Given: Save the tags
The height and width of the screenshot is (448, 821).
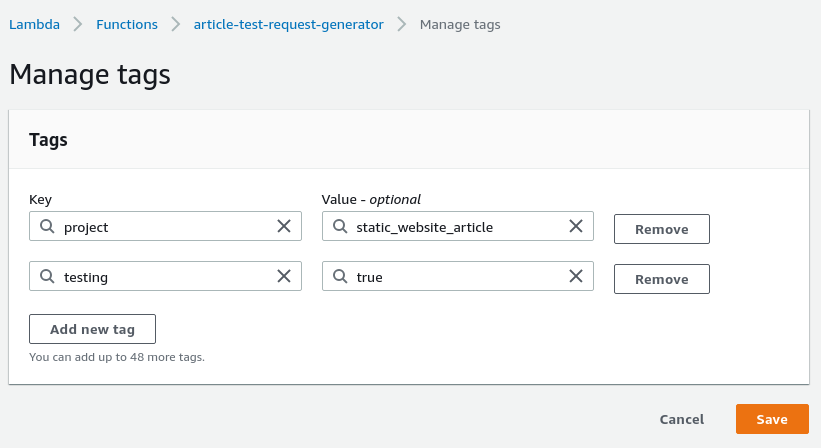Looking at the screenshot, I should pos(772,419).
